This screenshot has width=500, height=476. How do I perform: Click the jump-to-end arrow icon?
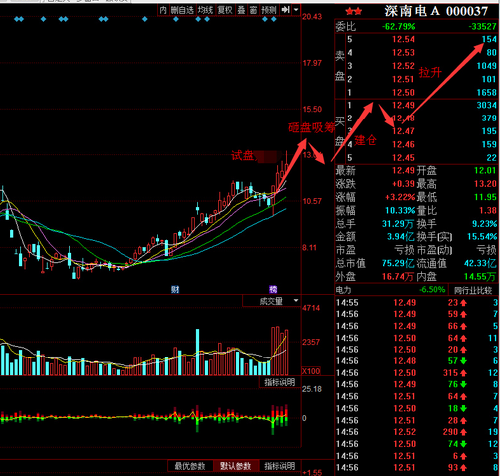[285, 10]
